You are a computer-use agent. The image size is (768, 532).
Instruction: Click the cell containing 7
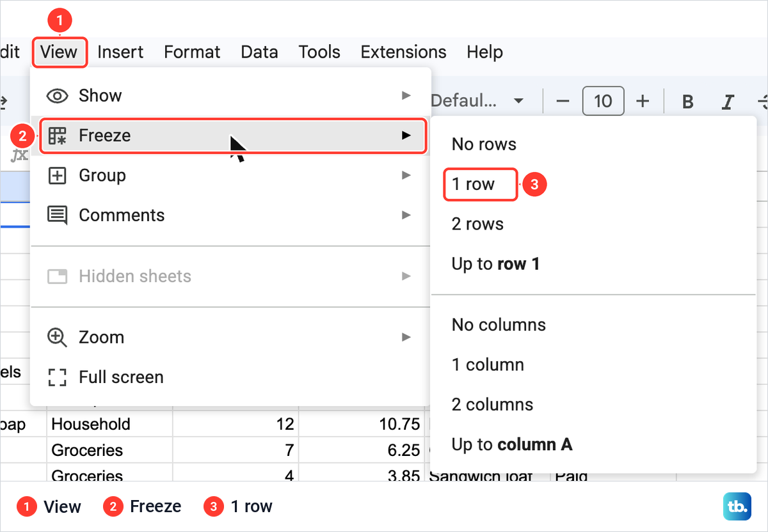236,451
